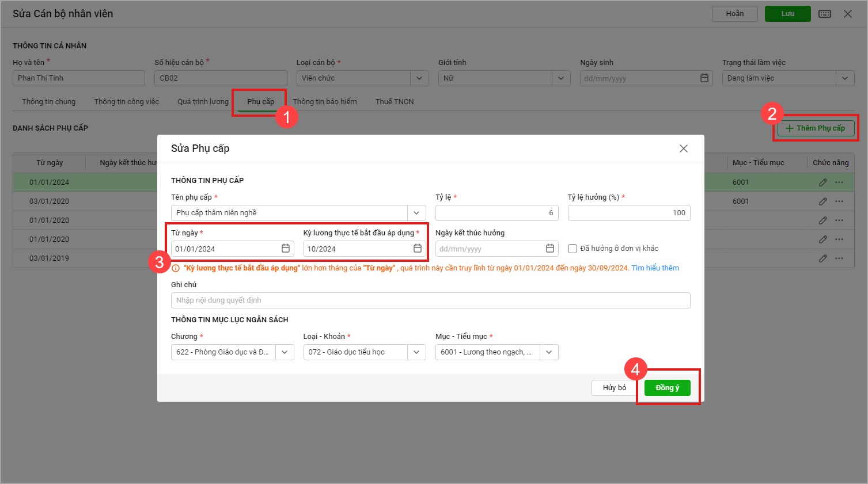868x484 pixels.
Task: Expand Trạng thái làm việc dropdown
Action: click(845, 78)
